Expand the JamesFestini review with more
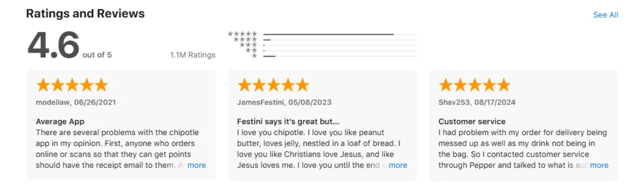644x191 pixels. tap(398, 165)
